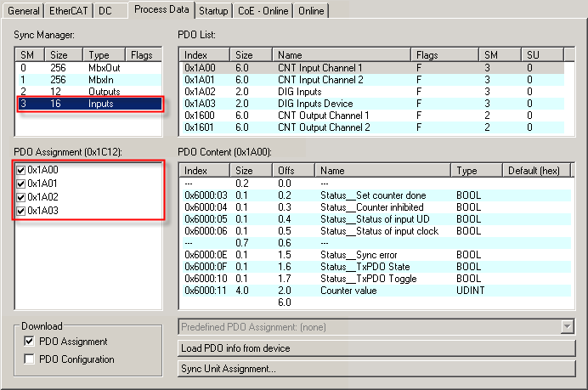This screenshot has width=588, height=390.
Task: Click the Offs column header in PDO Content
Action: pyautogui.click(x=293, y=171)
